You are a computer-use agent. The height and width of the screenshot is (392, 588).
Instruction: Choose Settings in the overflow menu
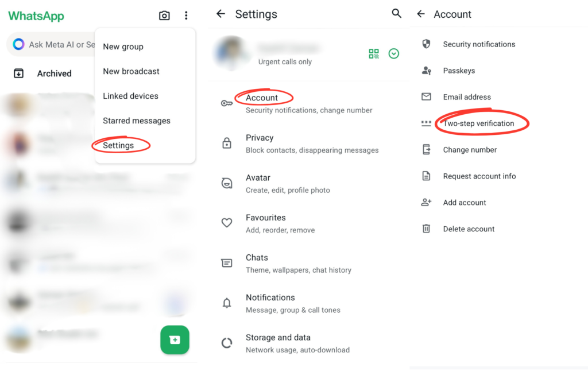145,145
